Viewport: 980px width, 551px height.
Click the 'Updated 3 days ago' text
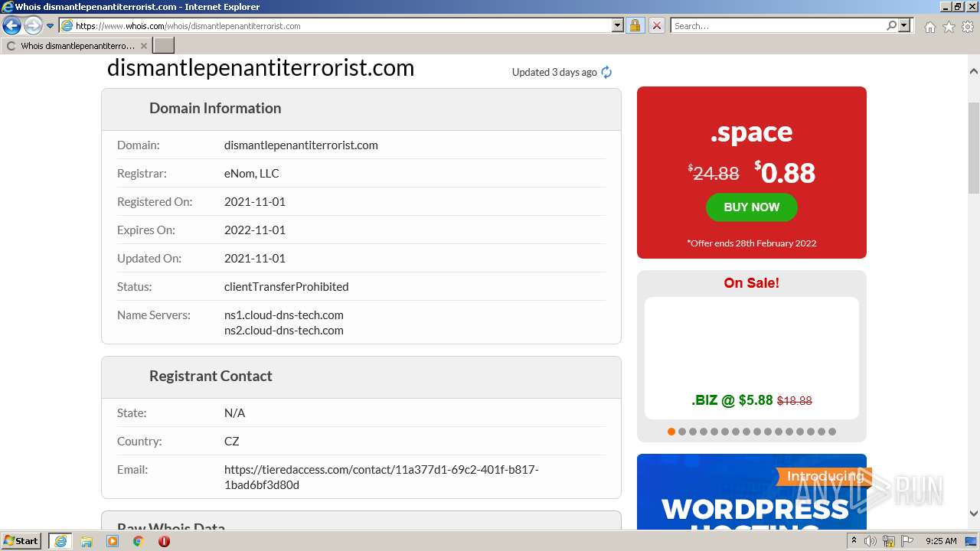554,72
